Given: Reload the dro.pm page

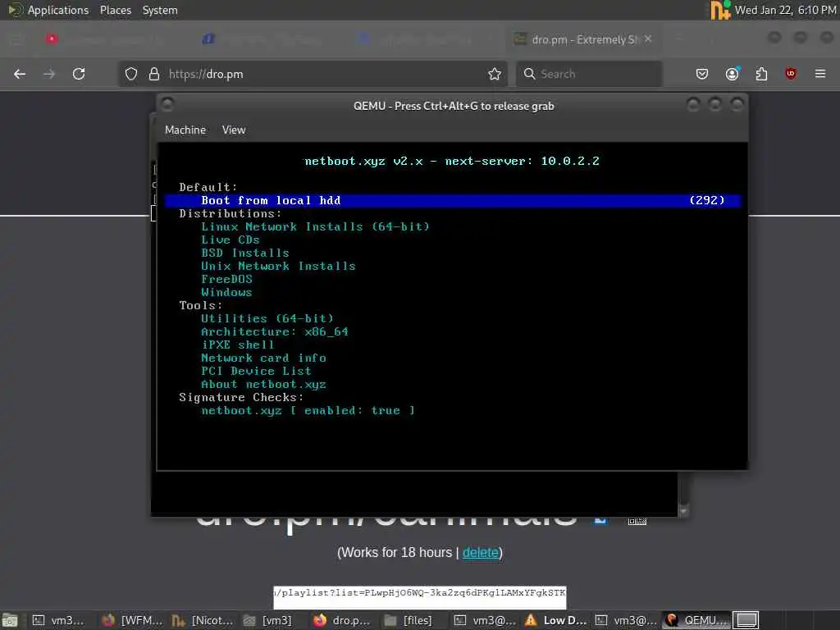Looking at the screenshot, I should (79, 74).
